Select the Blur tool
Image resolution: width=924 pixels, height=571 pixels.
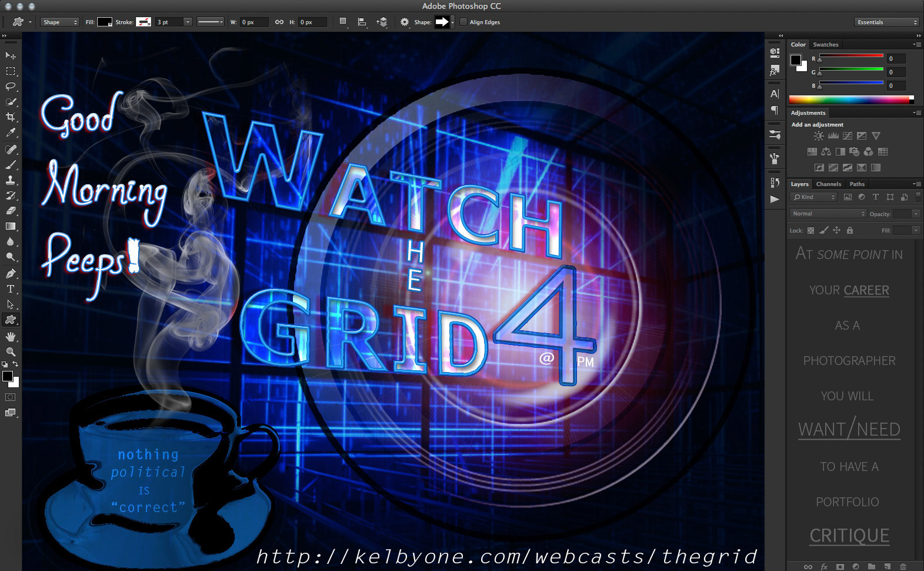pyautogui.click(x=11, y=241)
